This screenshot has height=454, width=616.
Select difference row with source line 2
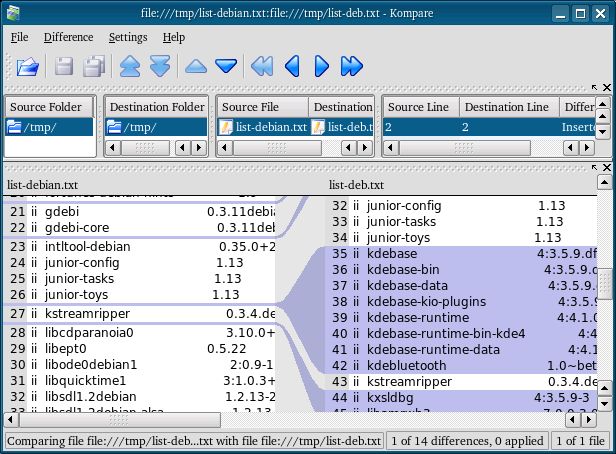coord(489,127)
